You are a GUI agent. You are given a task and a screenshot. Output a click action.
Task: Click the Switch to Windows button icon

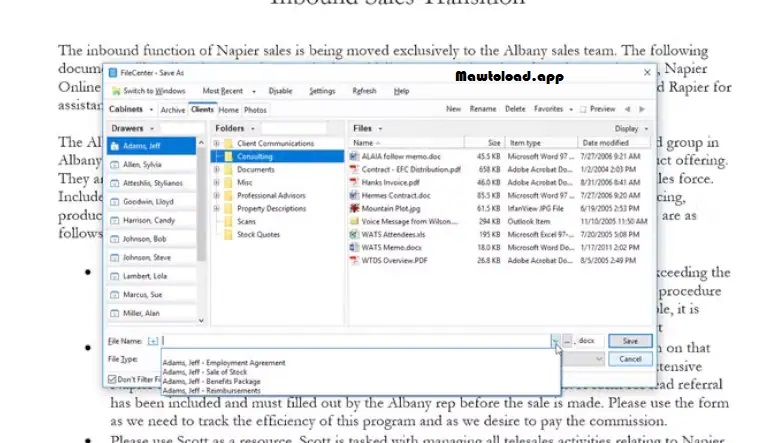[x=116, y=91]
